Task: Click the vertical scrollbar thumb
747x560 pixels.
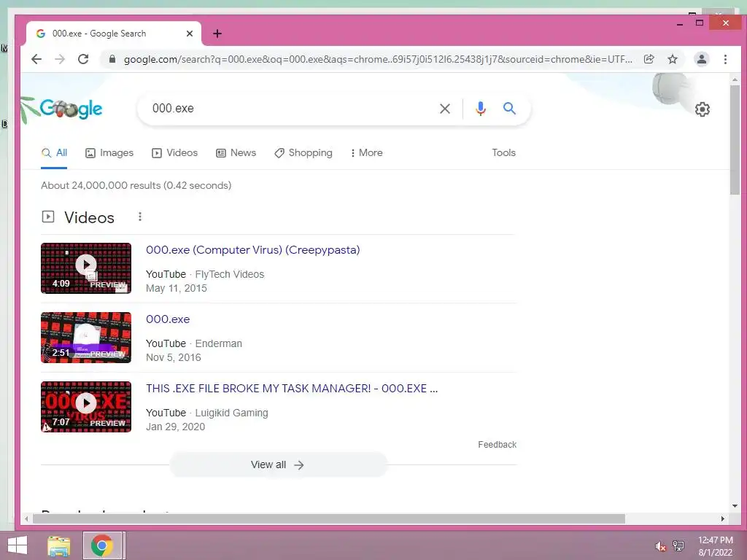Action: click(x=735, y=139)
